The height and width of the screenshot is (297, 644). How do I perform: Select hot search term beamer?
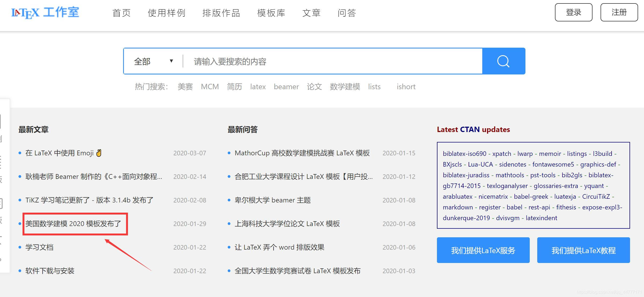[x=286, y=87]
